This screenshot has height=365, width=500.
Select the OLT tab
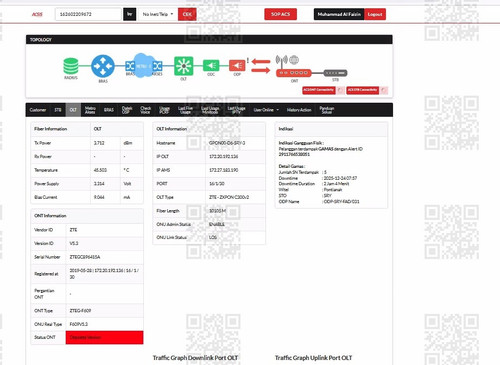tap(73, 110)
